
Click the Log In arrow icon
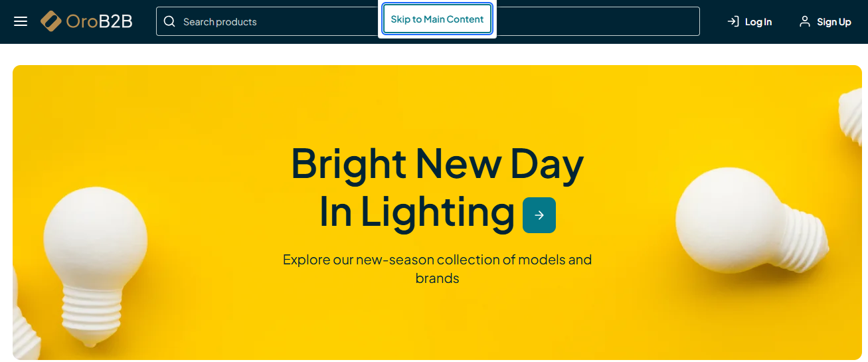tap(733, 22)
